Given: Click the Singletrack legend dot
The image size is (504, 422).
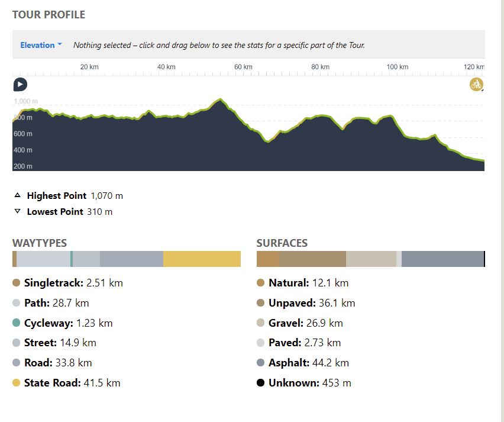Looking at the screenshot, I should [x=17, y=283].
